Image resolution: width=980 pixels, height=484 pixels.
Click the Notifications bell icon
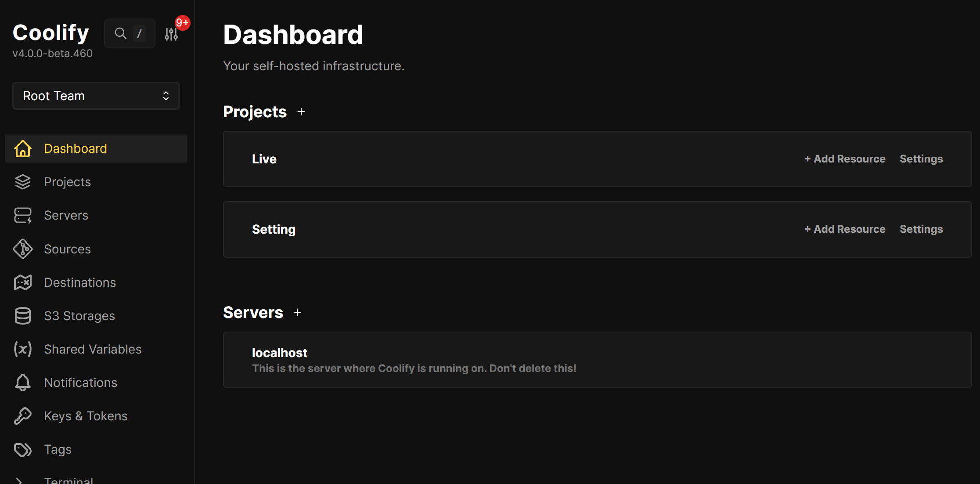23,383
